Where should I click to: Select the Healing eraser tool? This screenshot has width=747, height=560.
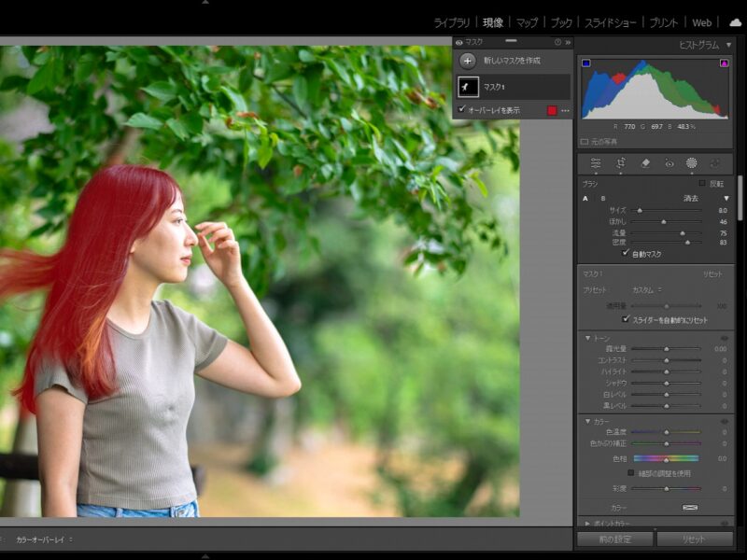click(x=644, y=163)
